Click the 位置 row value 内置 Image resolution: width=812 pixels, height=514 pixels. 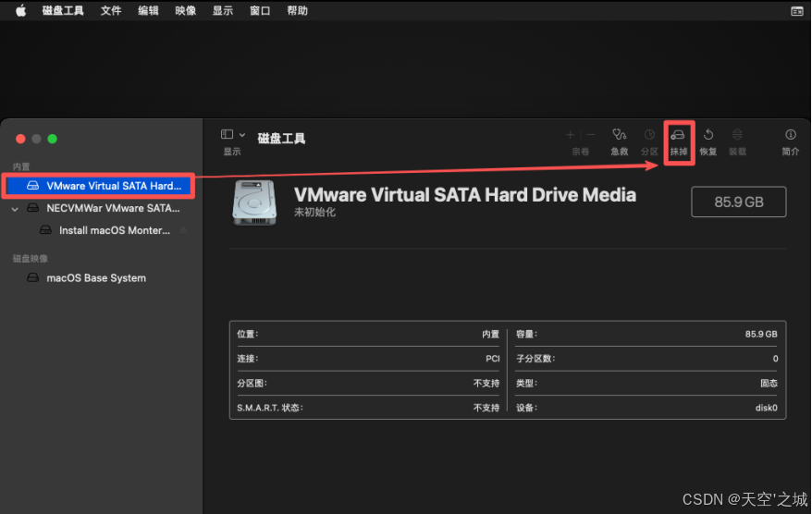tap(490, 334)
